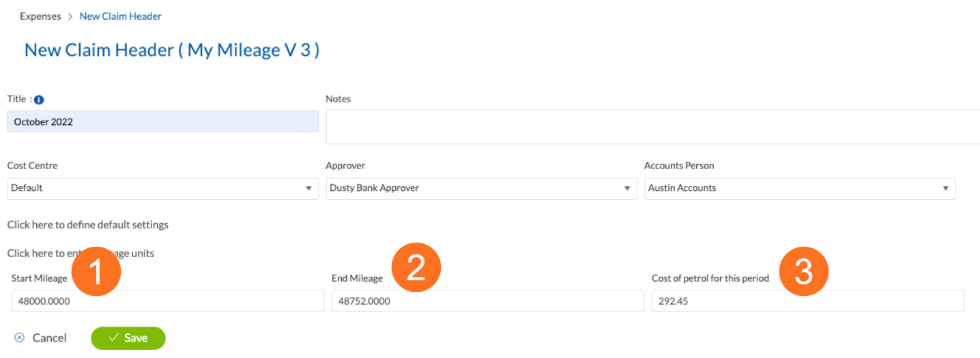980x358 pixels.
Task: Click the Expenses breadcrumb link
Action: (40, 16)
